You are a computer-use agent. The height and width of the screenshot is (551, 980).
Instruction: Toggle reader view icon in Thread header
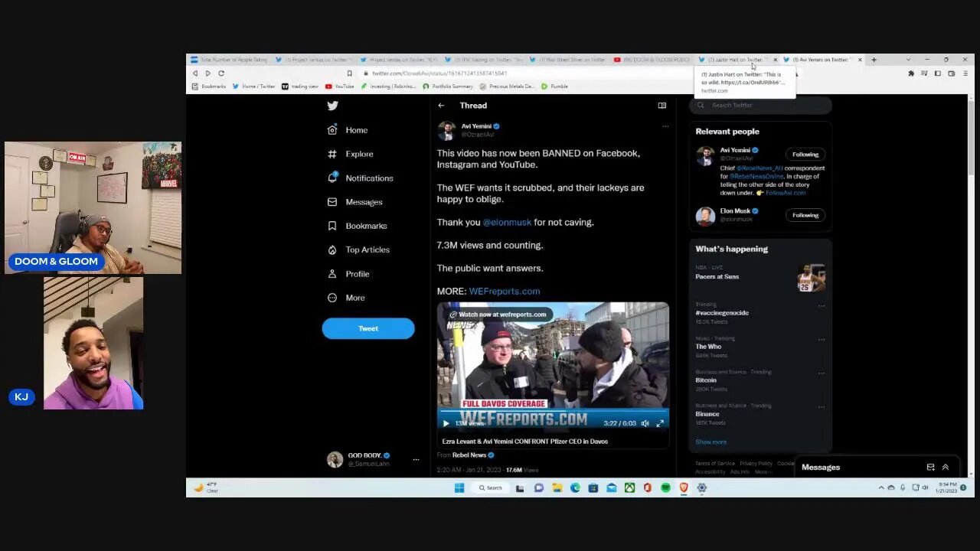(661, 106)
